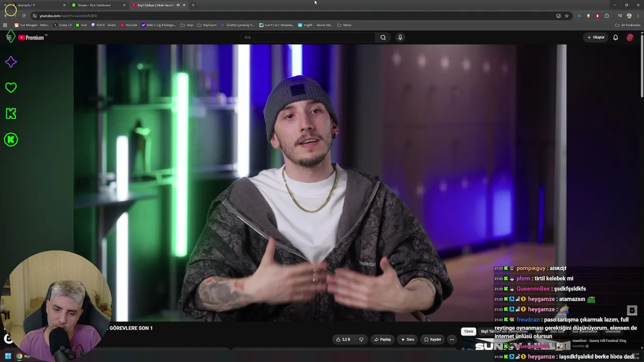
Task: Open the YouTube account avatar menu
Action: tap(630, 37)
